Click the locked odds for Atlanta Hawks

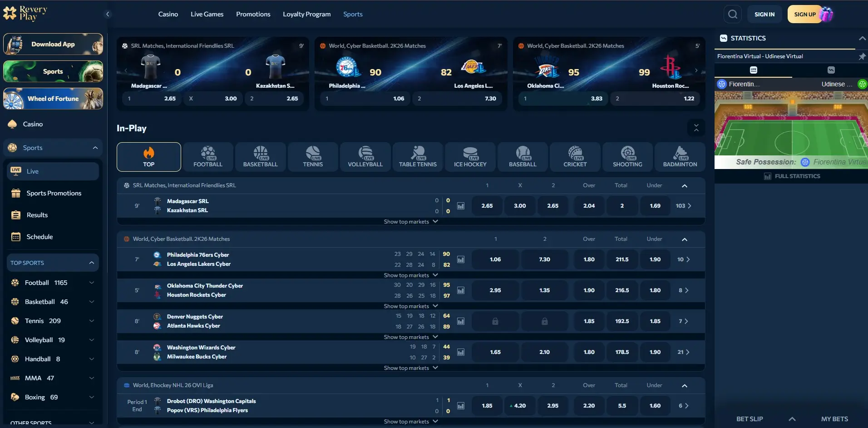point(544,321)
